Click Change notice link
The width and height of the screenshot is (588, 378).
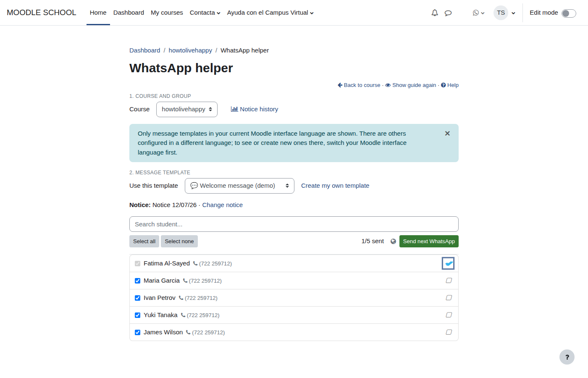223,205
